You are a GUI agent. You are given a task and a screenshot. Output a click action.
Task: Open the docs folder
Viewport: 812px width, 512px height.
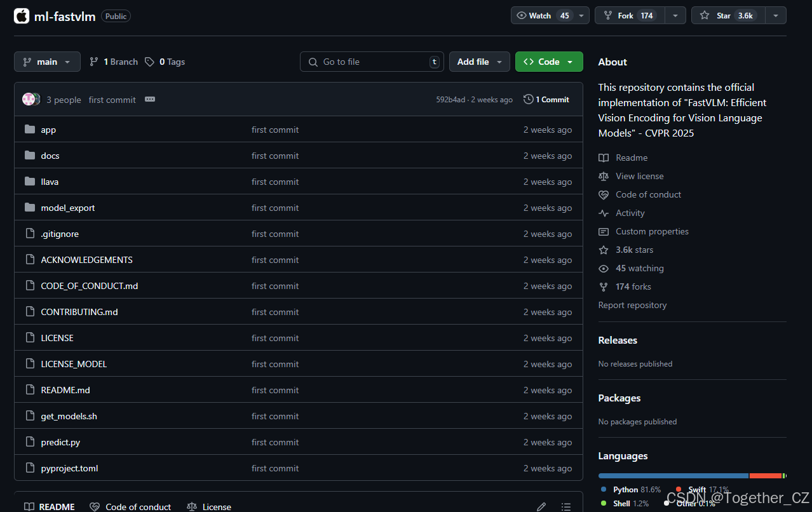(x=50, y=156)
